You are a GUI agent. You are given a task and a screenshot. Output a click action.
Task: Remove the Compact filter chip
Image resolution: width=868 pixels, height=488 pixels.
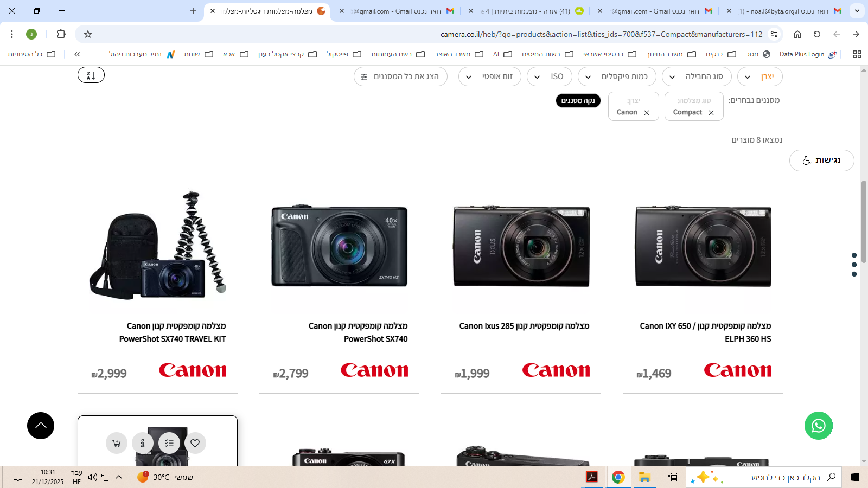click(x=711, y=113)
